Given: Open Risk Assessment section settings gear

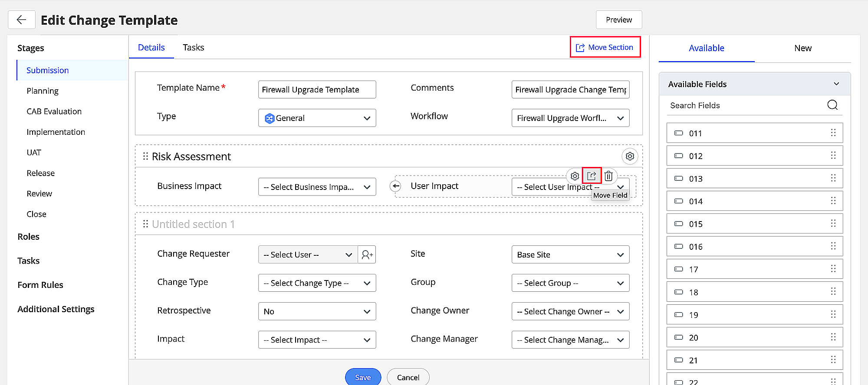Looking at the screenshot, I should point(630,156).
